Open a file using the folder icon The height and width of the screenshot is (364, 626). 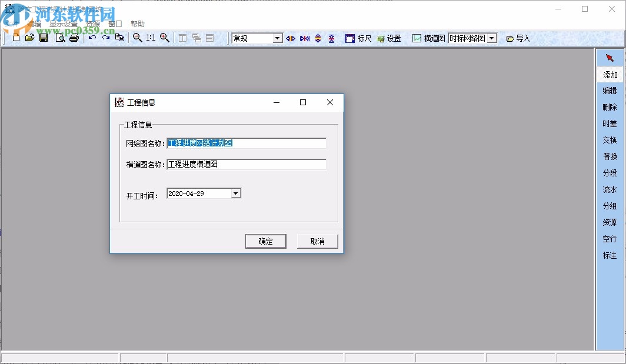pos(30,38)
